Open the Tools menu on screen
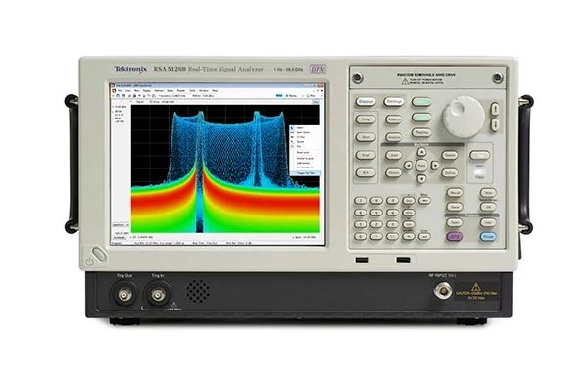 tap(192, 91)
